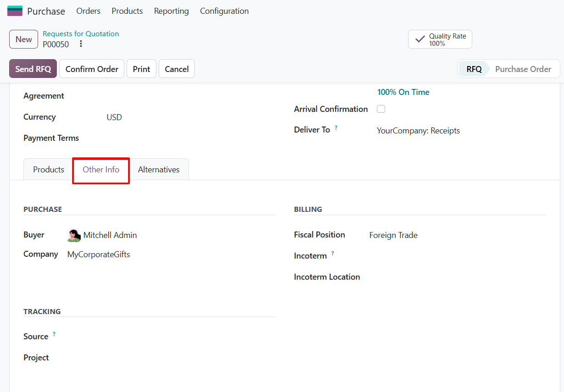564x392 pixels.
Task: Select the Purchase Order status stage
Action: [x=523, y=69]
